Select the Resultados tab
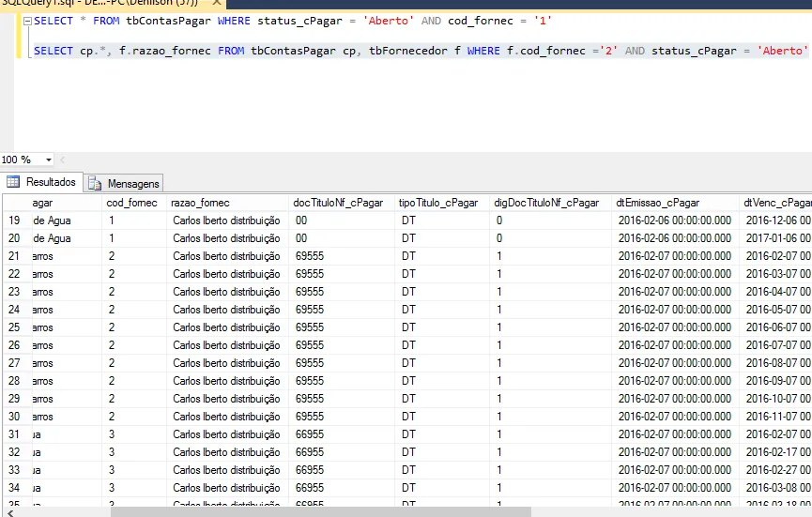 tap(50, 182)
